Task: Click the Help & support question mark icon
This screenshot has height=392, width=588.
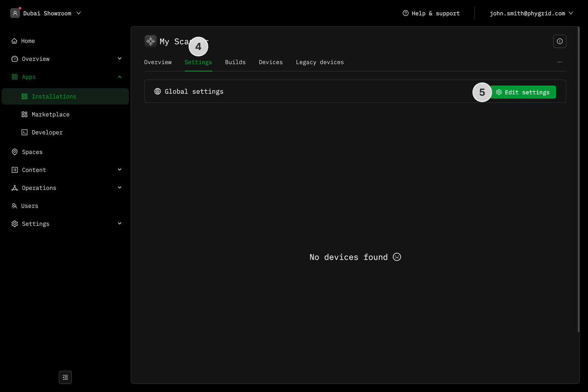Action: coord(405,13)
